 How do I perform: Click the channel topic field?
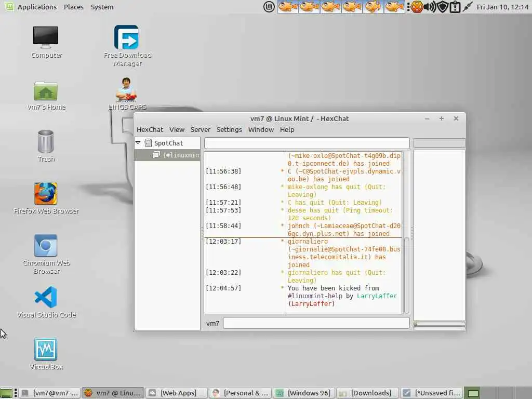coord(307,143)
